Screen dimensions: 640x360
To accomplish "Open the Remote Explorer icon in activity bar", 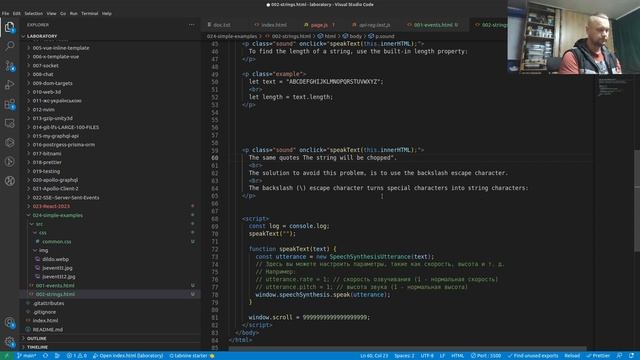I will point(9,123).
